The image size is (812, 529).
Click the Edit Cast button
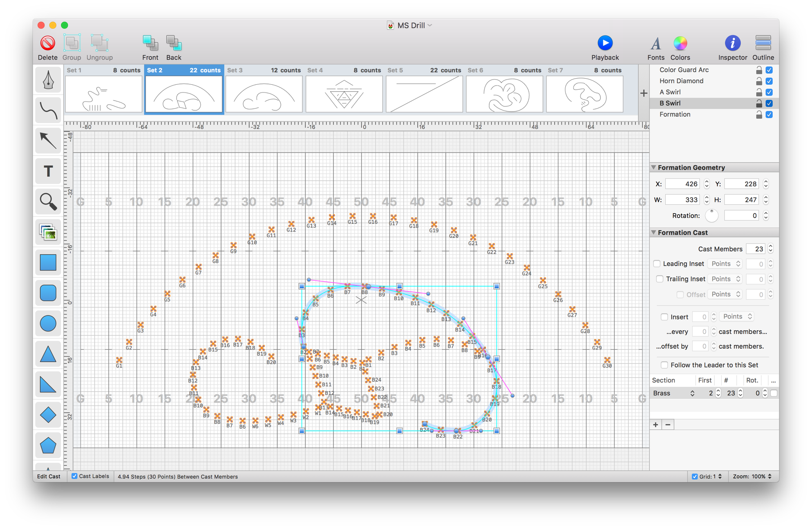point(48,476)
